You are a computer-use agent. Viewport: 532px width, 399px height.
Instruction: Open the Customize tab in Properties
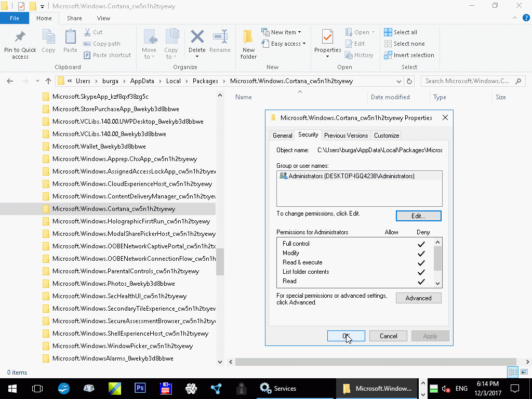[x=387, y=136]
